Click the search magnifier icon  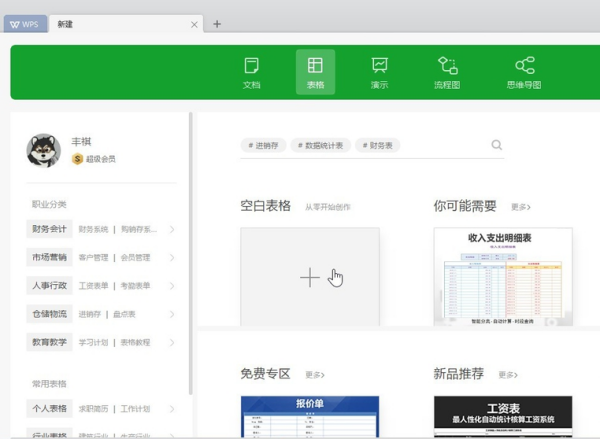point(497,145)
